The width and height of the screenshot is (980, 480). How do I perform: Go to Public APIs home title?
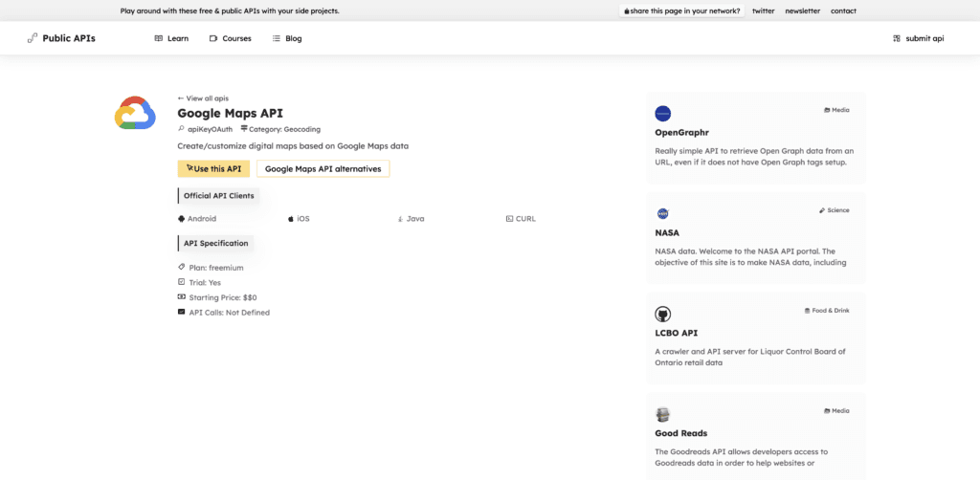[69, 38]
